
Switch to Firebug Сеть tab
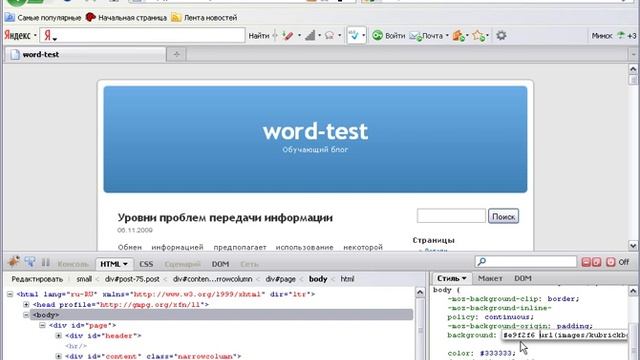pyautogui.click(x=249, y=264)
